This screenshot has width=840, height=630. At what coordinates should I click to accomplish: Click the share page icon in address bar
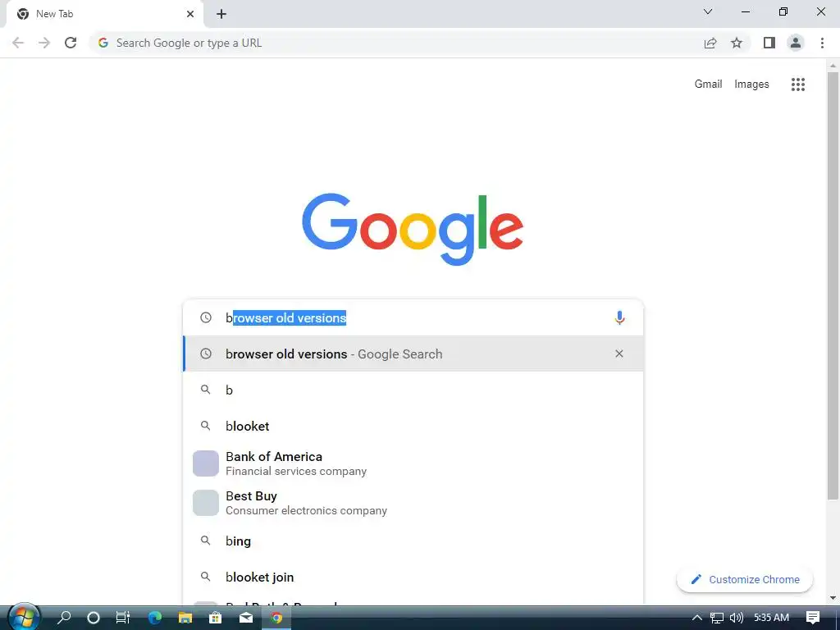click(710, 43)
